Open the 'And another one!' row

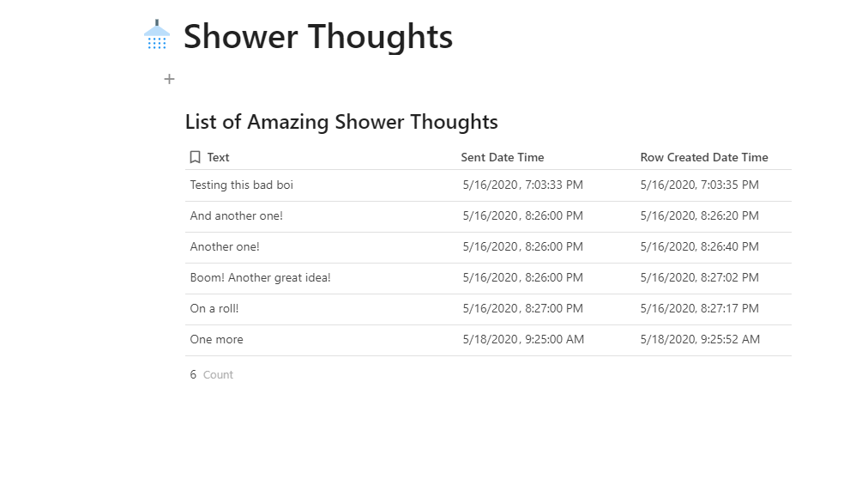point(237,215)
